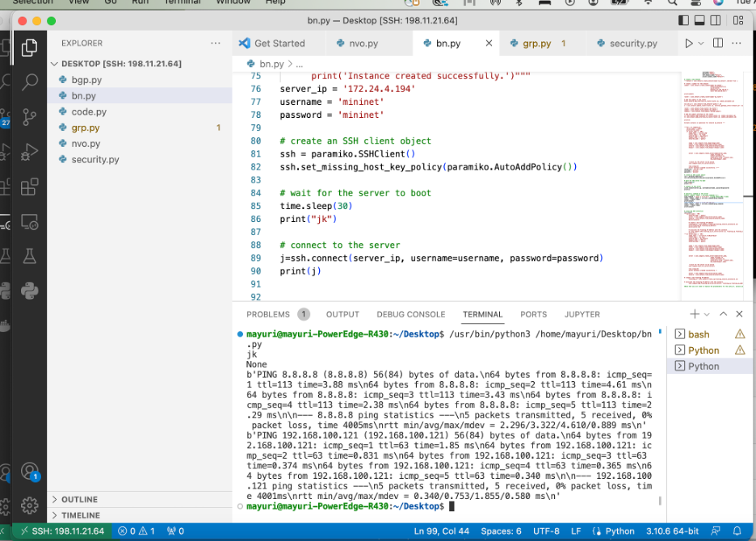Open bgp.py in the explorer

(x=140, y=80)
